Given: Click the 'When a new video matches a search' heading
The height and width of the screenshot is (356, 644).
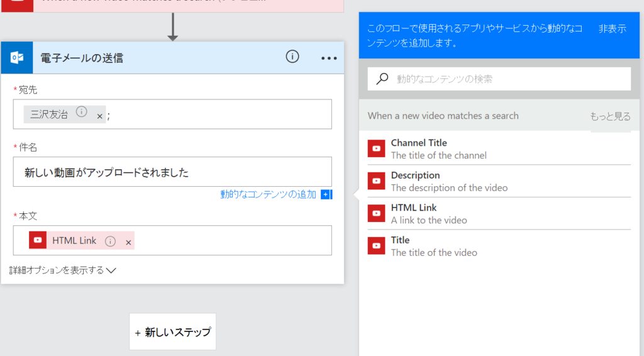Looking at the screenshot, I should 443,116.
